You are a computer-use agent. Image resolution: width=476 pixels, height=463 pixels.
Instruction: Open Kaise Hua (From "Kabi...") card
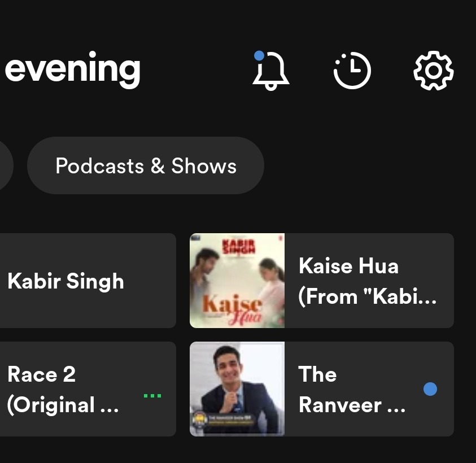(x=322, y=281)
